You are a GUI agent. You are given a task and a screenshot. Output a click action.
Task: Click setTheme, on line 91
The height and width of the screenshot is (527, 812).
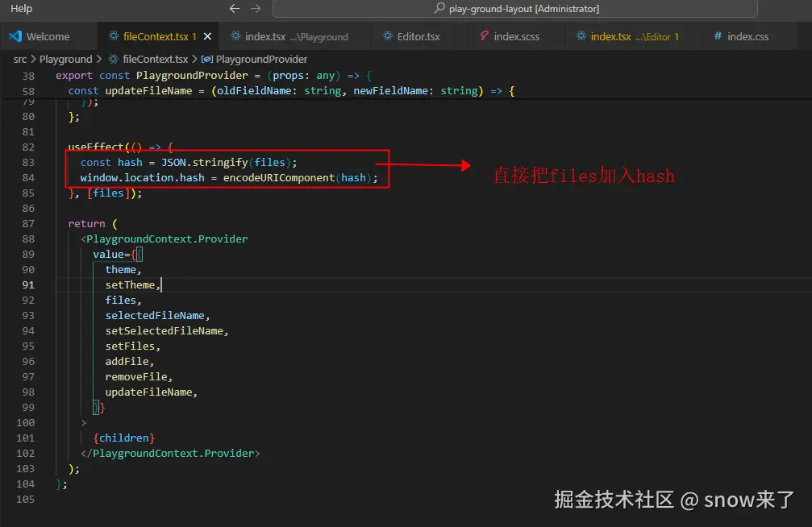132,284
